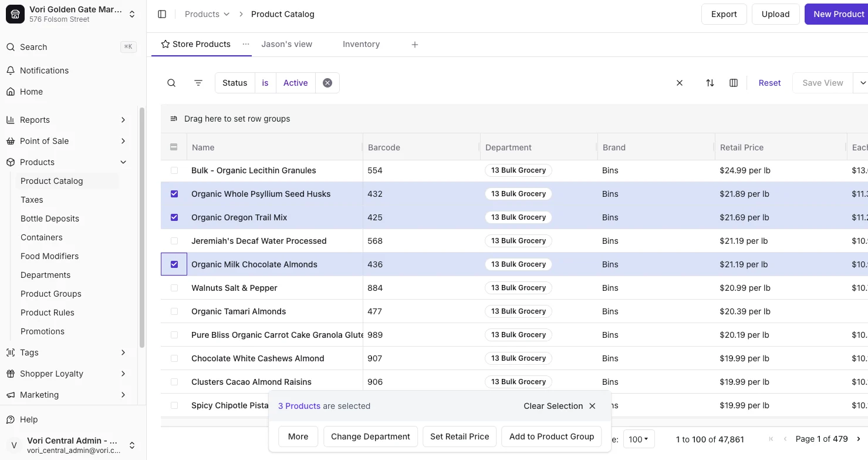The height and width of the screenshot is (460, 868).
Task: Expand the Shopper Loyalty menu
Action: point(123,374)
